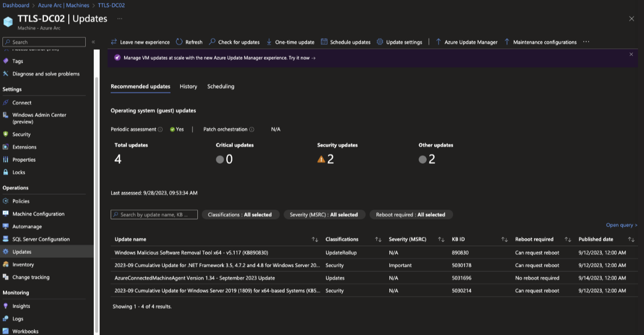Sort table by Update name column
The image size is (644, 335).
pos(315,239)
